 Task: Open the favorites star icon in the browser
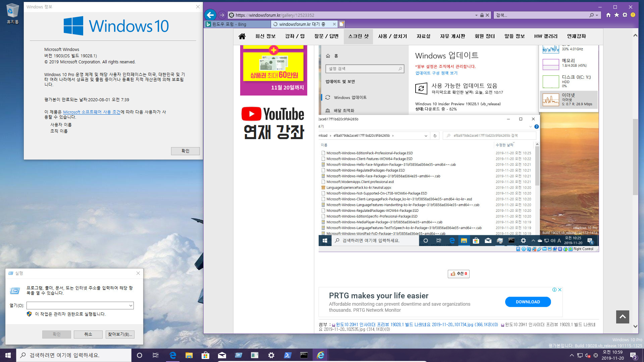coord(616,15)
